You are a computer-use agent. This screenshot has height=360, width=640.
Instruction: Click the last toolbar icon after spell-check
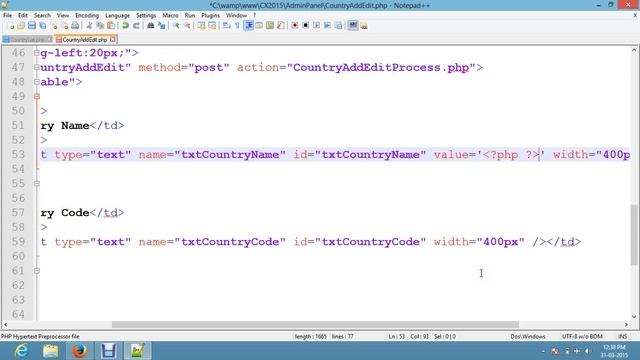[x=364, y=26]
